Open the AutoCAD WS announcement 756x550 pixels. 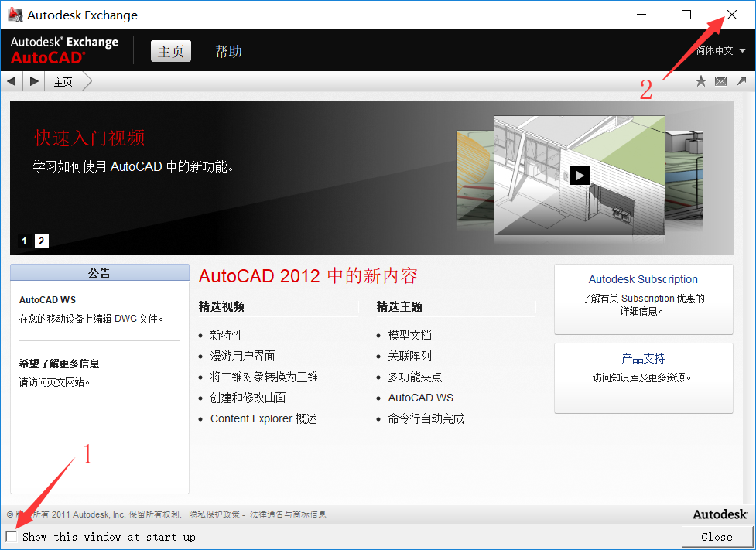47,300
